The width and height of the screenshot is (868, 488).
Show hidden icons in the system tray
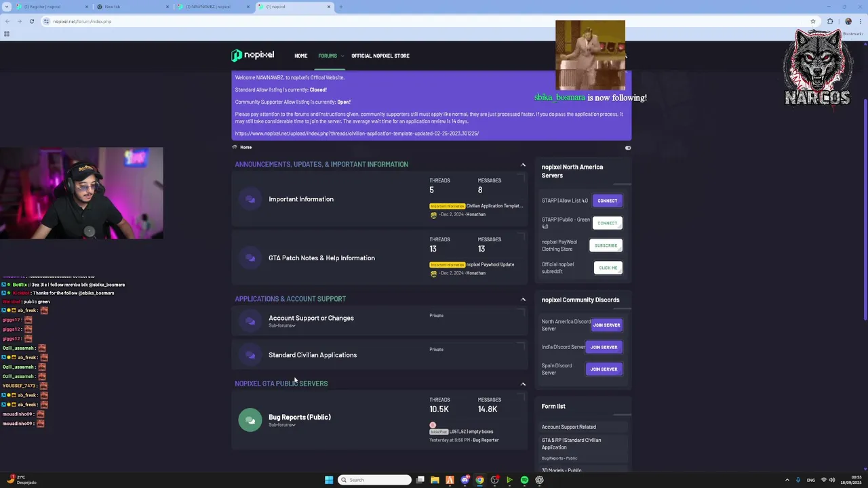(x=787, y=480)
